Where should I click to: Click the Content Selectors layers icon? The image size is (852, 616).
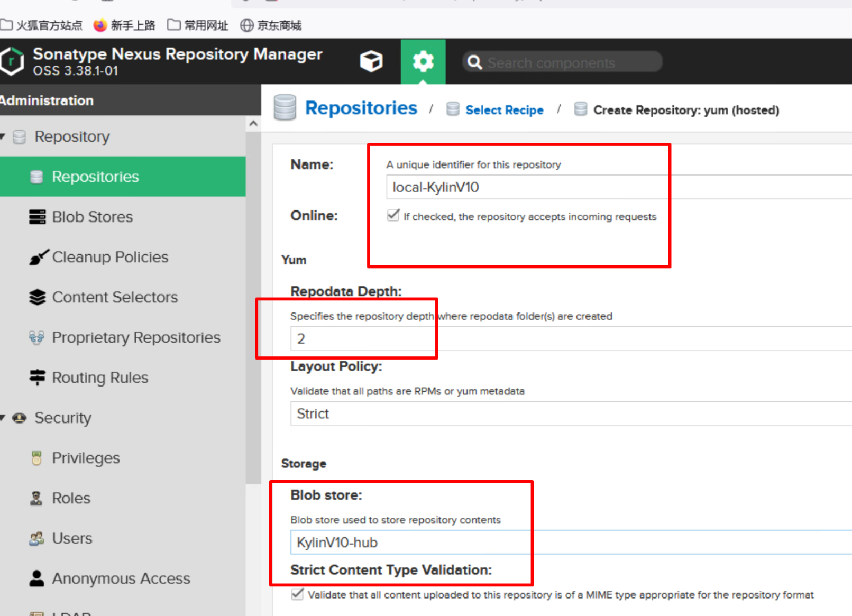pos(37,297)
